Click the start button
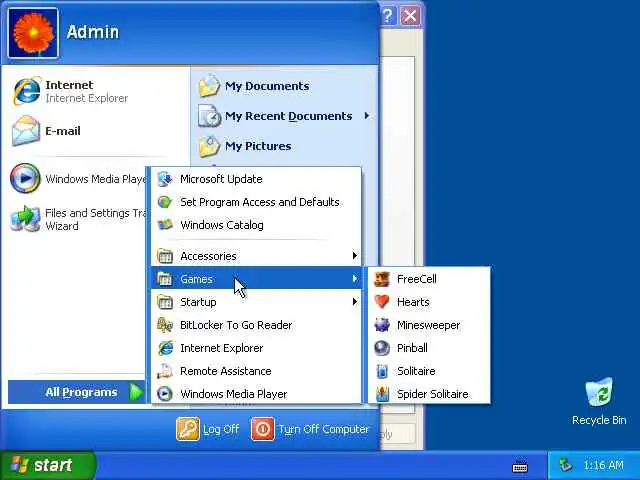Image resolution: width=640 pixels, height=480 pixels. tap(48, 465)
